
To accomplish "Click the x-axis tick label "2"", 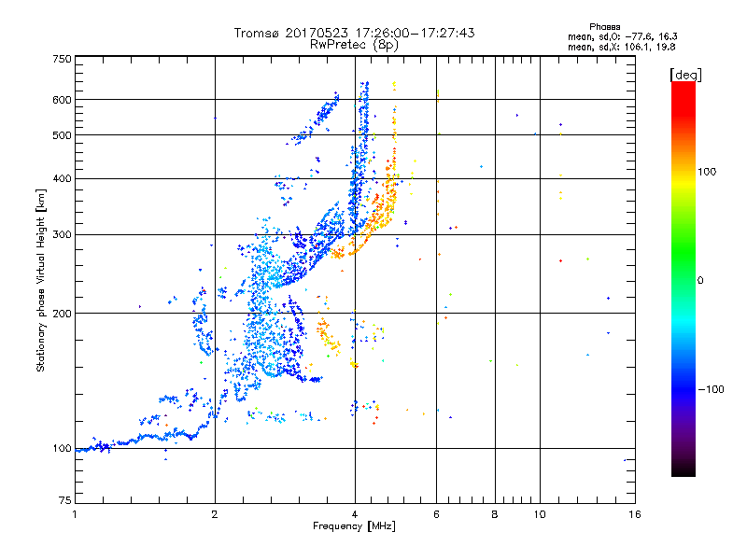I will coord(215,514).
